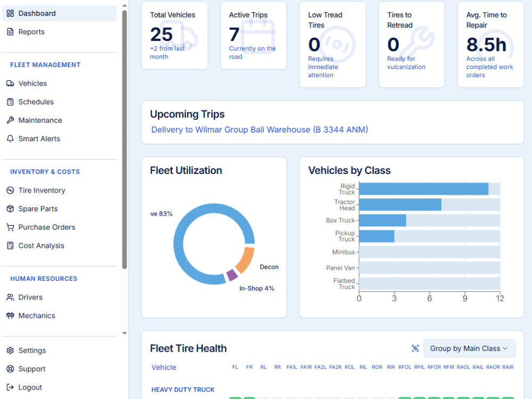Click the Tire Inventory tire icon

(10, 190)
